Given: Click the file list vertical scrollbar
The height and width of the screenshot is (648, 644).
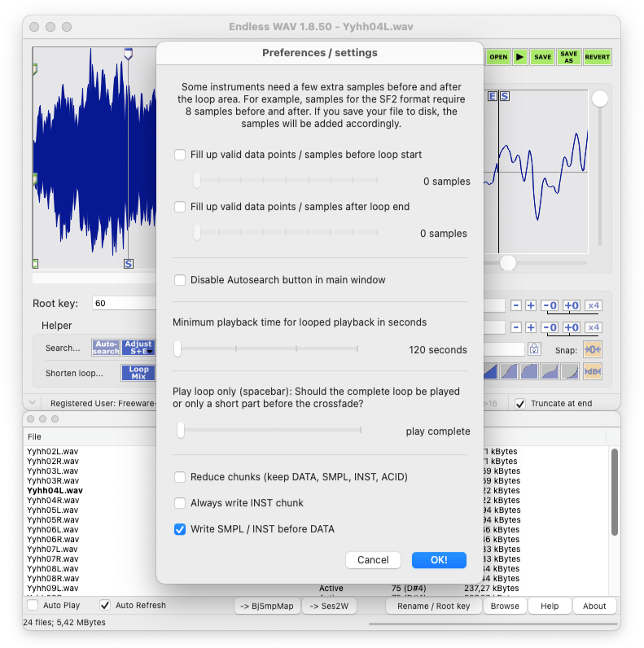Looking at the screenshot, I should pyautogui.click(x=614, y=492).
